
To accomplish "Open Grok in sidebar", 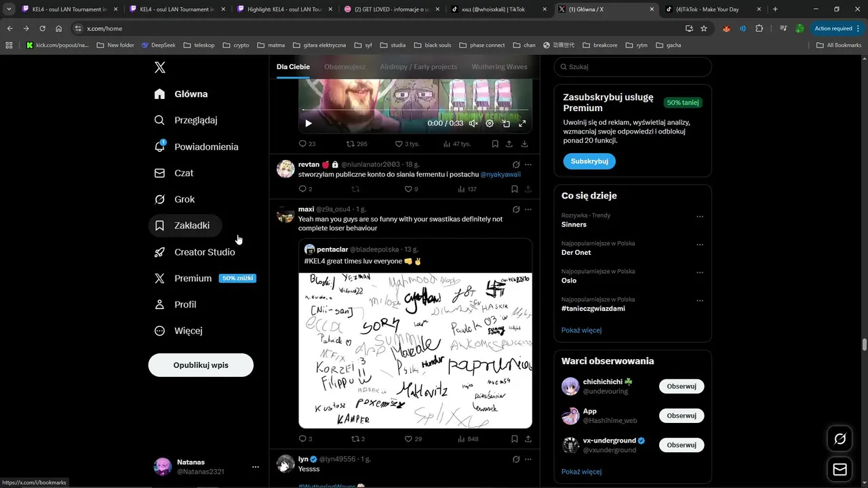I will coord(175,199).
